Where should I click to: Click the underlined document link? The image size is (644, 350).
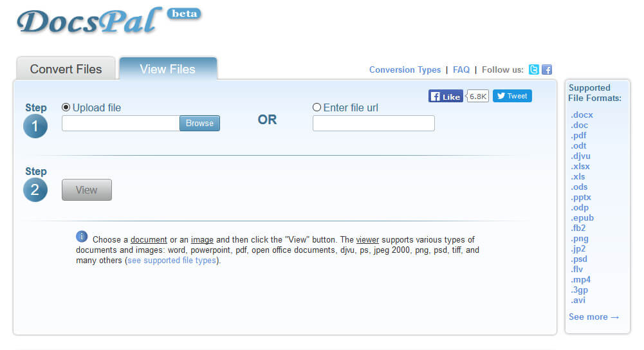point(149,239)
